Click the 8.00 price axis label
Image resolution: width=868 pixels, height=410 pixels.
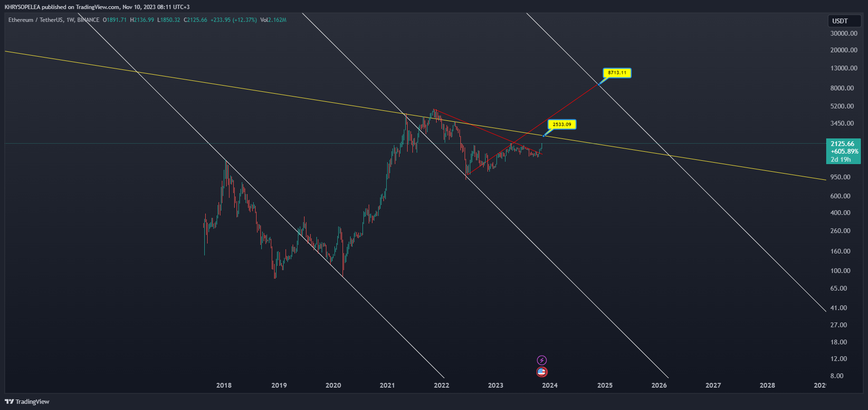tap(837, 376)
